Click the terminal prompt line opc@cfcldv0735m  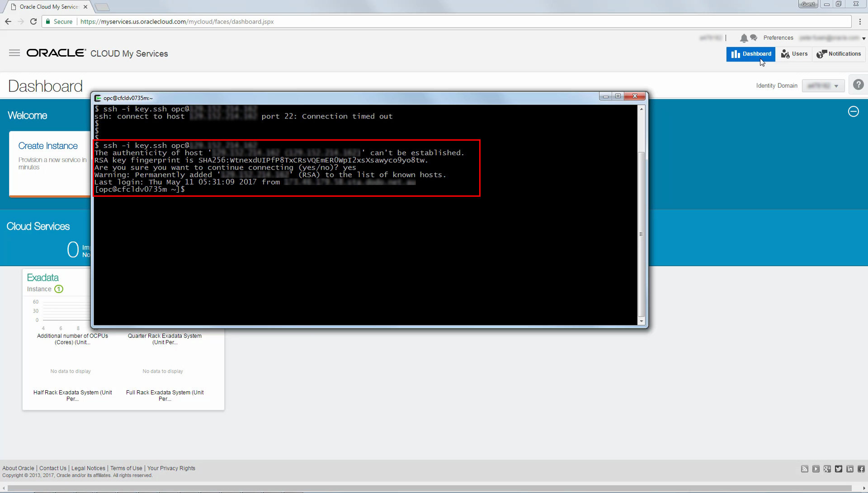point(140,190)
